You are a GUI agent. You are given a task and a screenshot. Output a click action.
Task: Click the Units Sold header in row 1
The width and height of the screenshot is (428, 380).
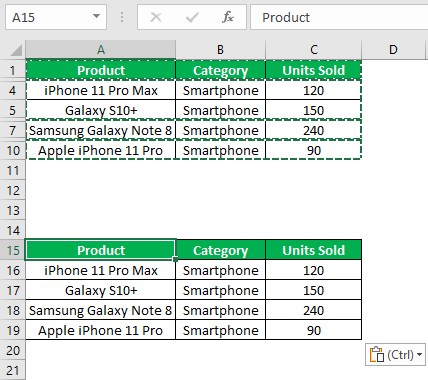point(314,70)
